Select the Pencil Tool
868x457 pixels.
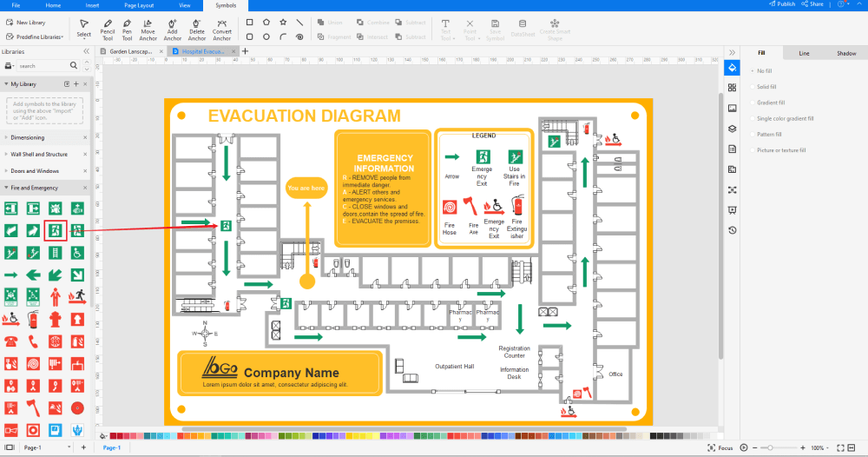(x=108, y=28)
